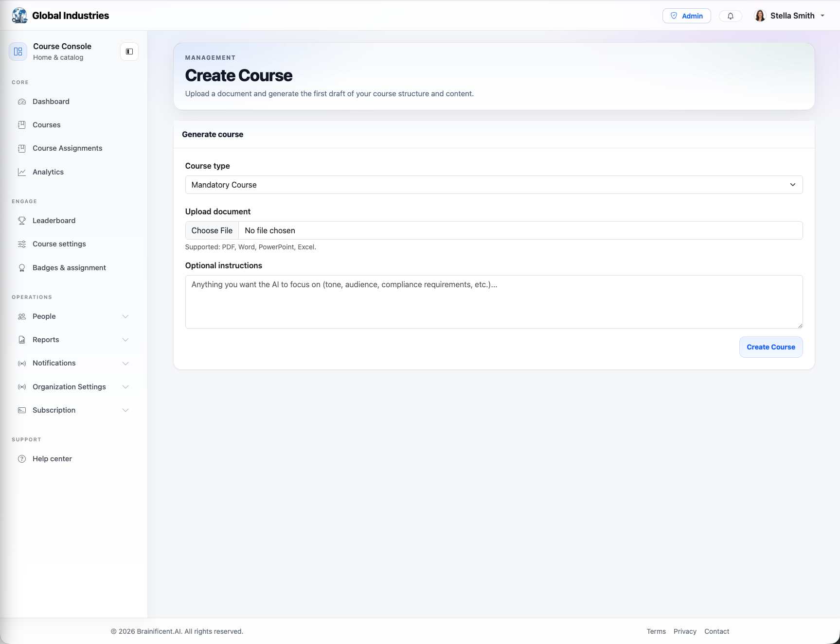Screen dimensions: 840x644
Task: Expand the People menu chevron
Action: [125, 316]
